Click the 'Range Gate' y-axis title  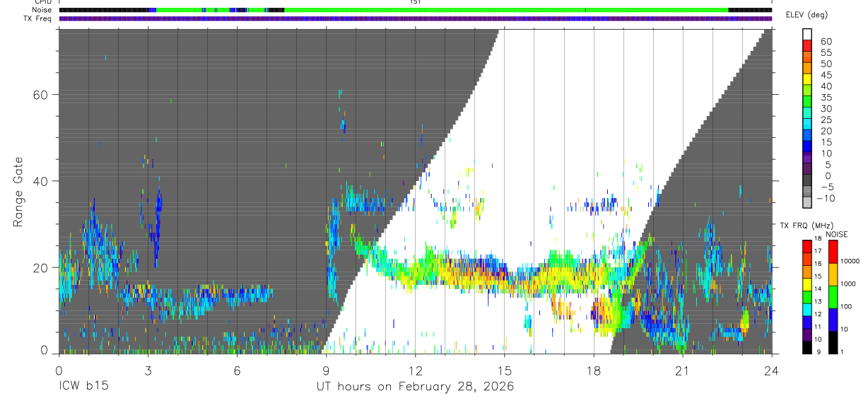[x=19, y=192]
